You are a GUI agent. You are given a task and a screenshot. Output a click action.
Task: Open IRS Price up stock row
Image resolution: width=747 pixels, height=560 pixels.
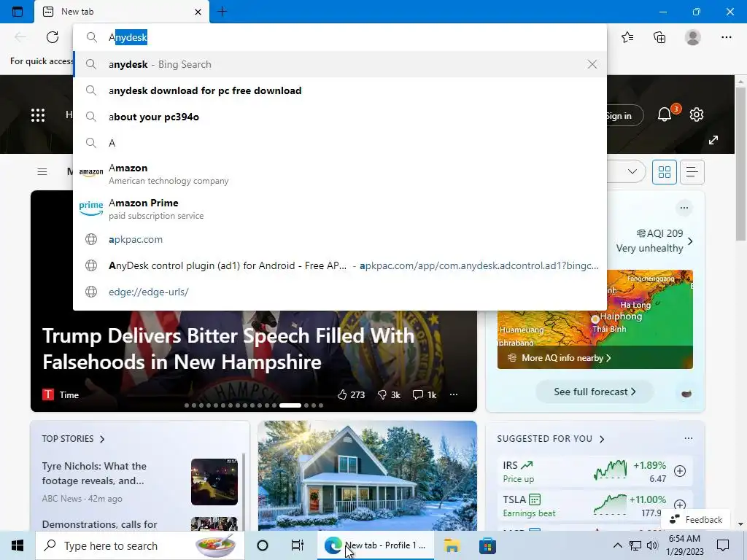tap(595, 472)
